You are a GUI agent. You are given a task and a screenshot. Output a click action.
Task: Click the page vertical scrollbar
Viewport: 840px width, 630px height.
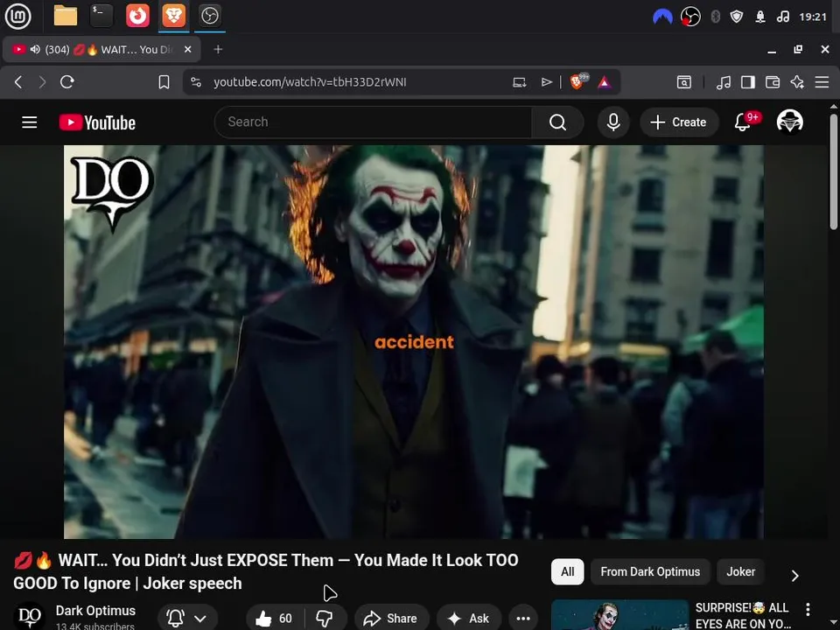pos(834,171)
